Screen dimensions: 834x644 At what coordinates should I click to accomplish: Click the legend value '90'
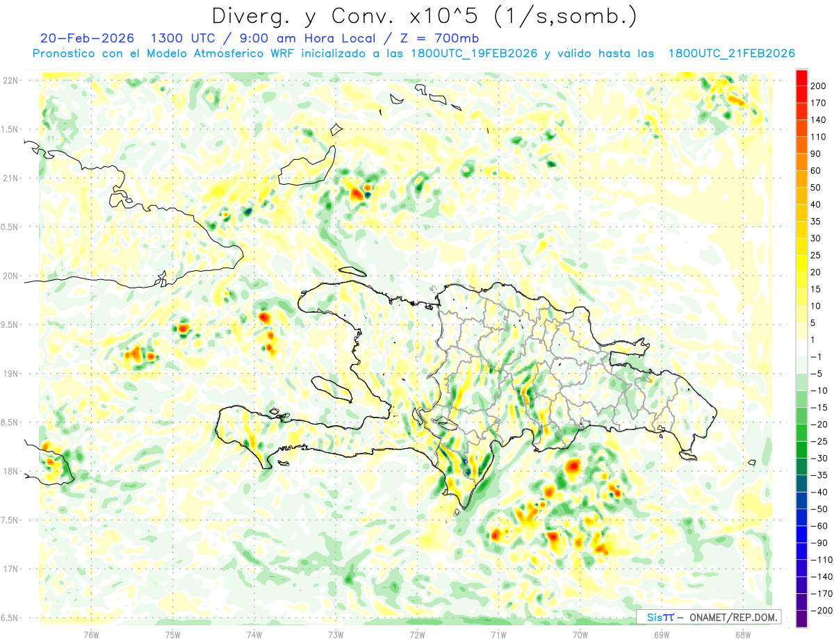tap(816, 154)
